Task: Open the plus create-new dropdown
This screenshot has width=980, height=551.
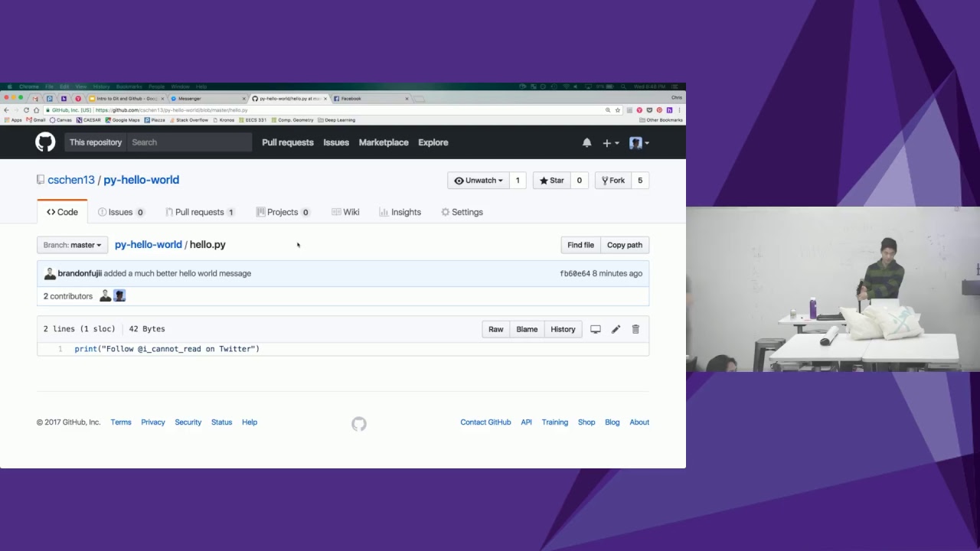Action: tap(610, 142)
